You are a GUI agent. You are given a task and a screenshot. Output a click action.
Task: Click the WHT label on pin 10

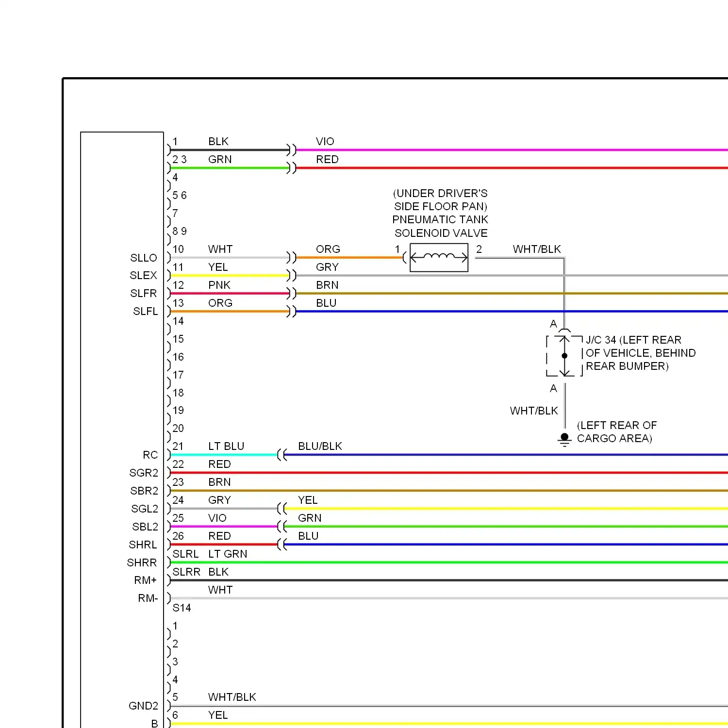click(220, 249)
